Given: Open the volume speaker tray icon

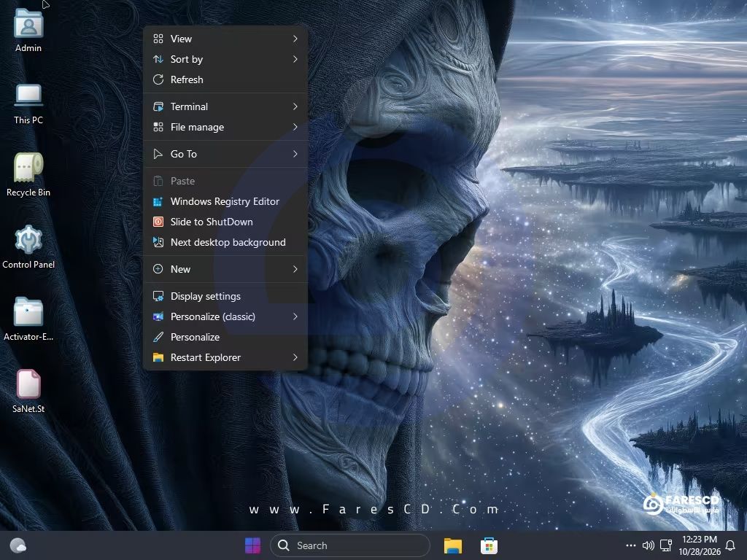Looking at the screenshot, I should click(x=648, y=545).
